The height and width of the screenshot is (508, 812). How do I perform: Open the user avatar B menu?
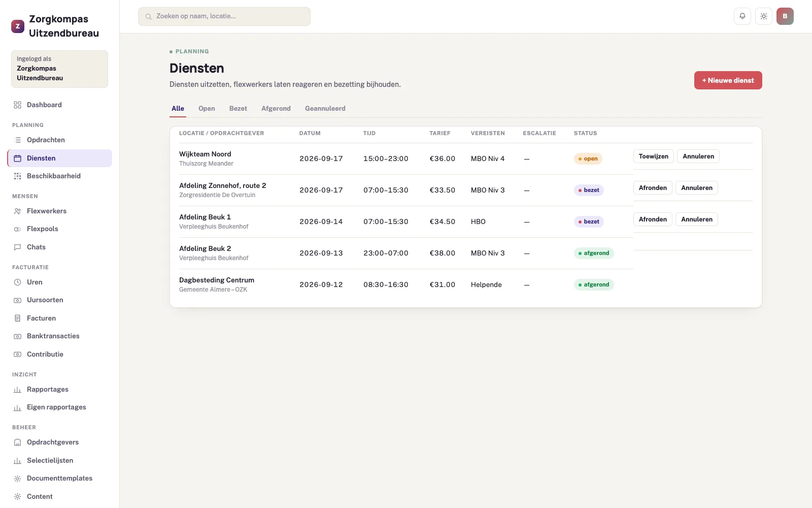(x=785, y=16)
